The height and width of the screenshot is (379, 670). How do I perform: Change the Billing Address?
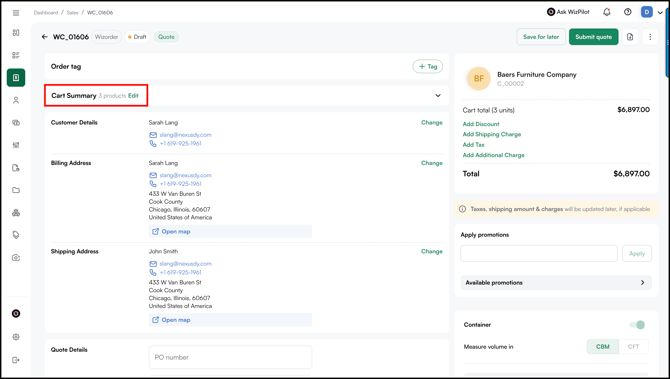[432, 163]
